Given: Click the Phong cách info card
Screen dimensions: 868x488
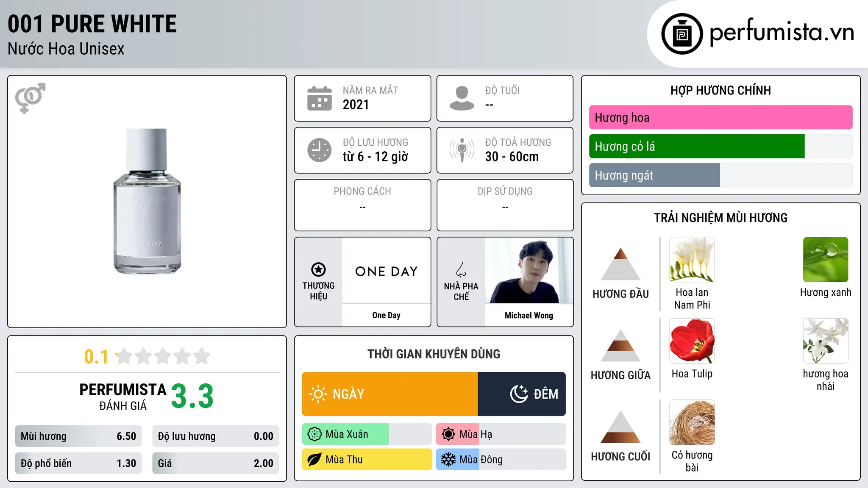Looking at the screenshot, I should coord(363,205).
